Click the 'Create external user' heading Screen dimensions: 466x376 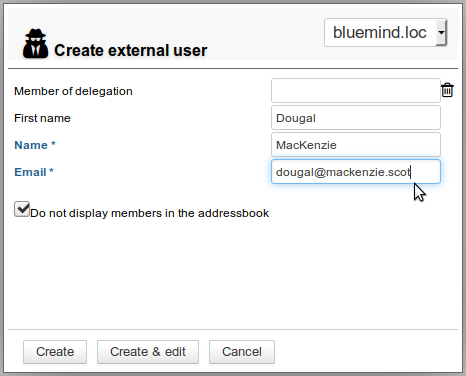point(130,50)
